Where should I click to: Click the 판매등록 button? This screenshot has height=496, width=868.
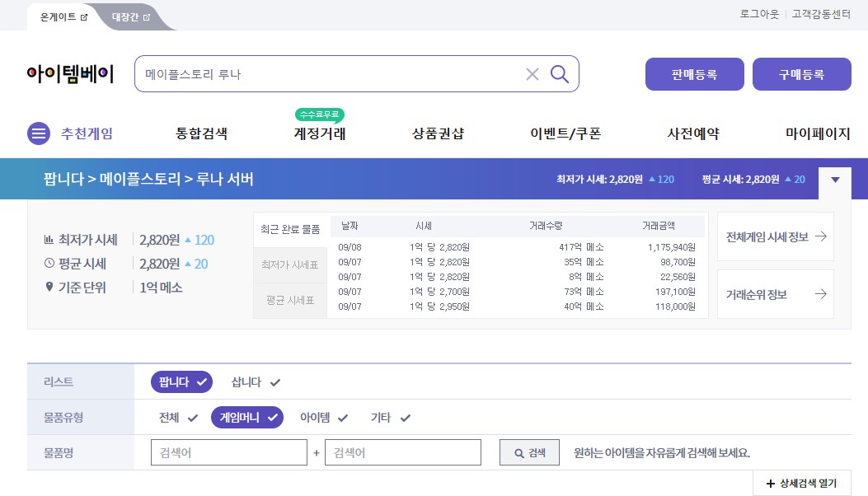pos(695,74)
